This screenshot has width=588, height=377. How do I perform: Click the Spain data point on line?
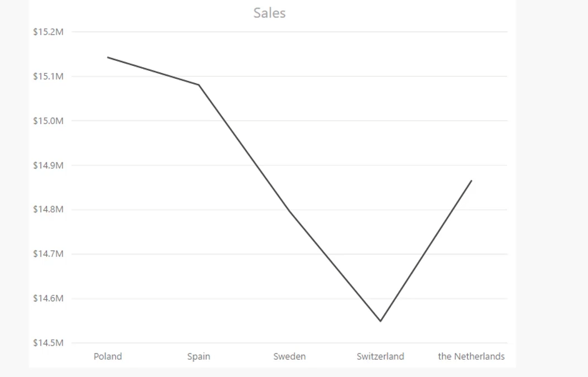(199, 85)
